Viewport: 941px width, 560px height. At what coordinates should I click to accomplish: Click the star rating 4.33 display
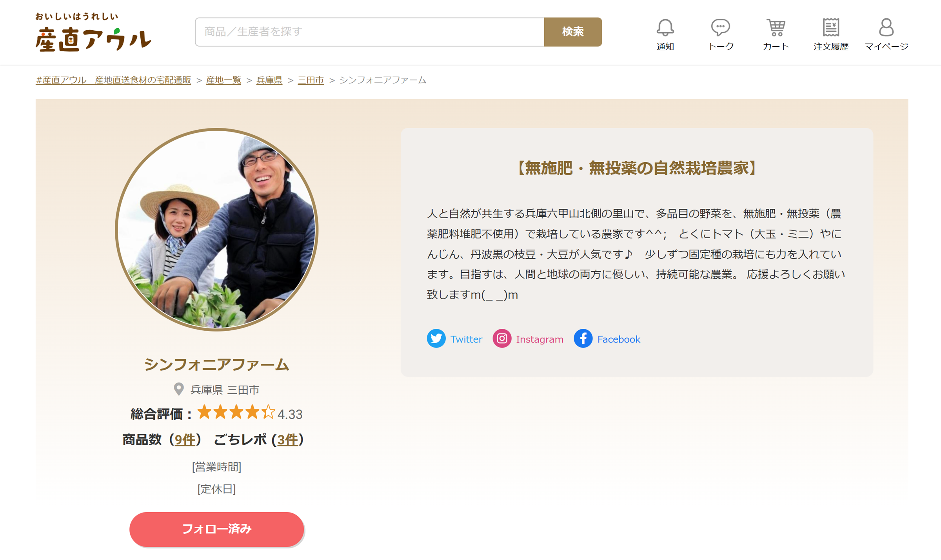[249, 413]
